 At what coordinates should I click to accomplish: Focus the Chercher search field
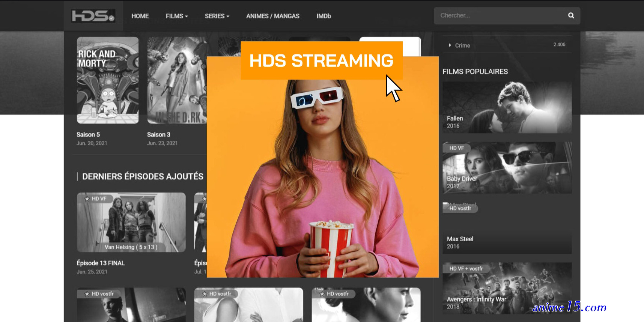(507, 16)
